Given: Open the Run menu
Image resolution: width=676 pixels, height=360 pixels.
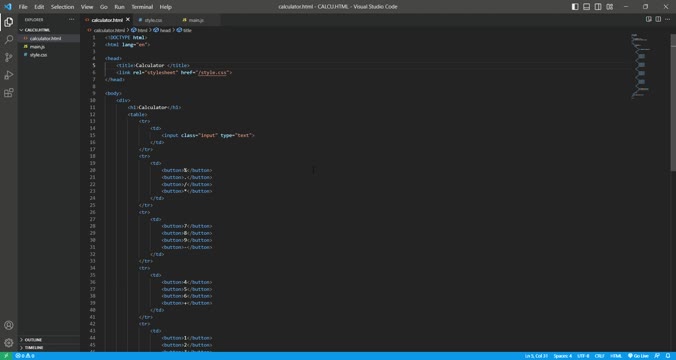Looking at the screenshot, I should [119, 6].
